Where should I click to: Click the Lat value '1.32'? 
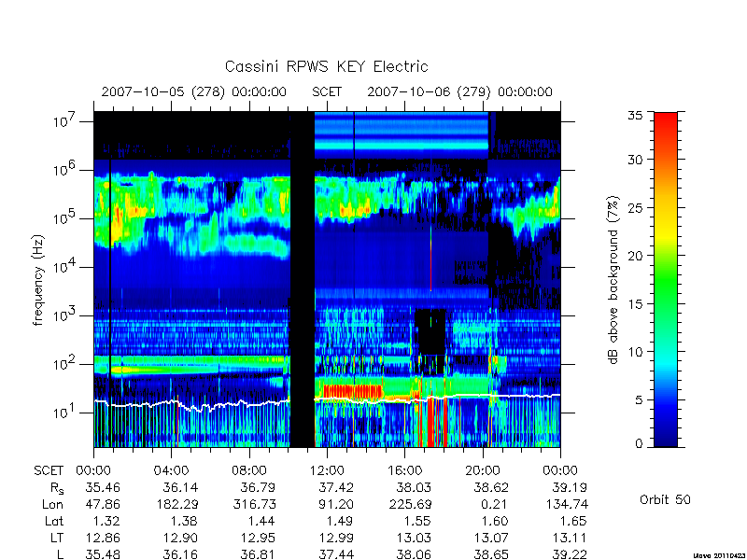[x=107, y=522]
